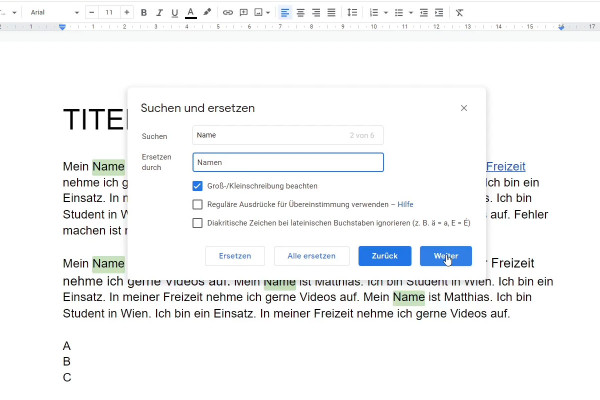This screenshot has height=400, width=600.
Task: Open the Hilfe link
Action: [x=405, y=204]
